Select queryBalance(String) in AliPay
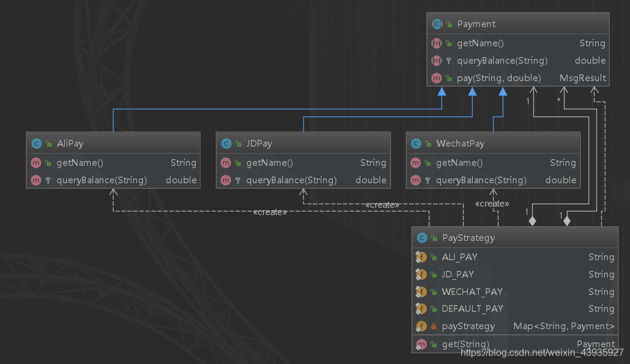Screen dimensions: 630x364 click(101, 180)
